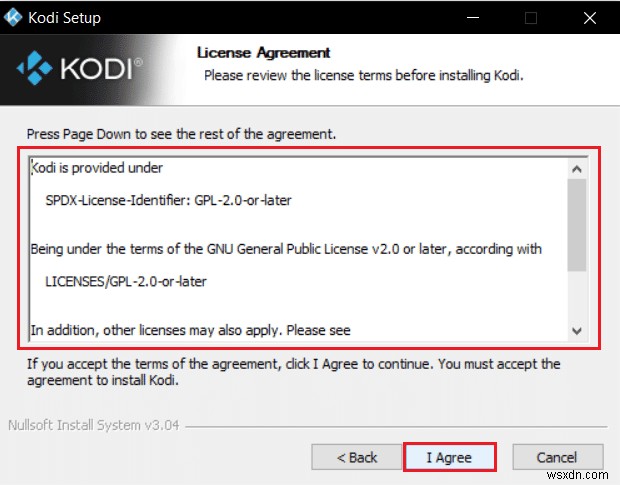
Task: Click the License Agreement heading
Action: [263, 52]
